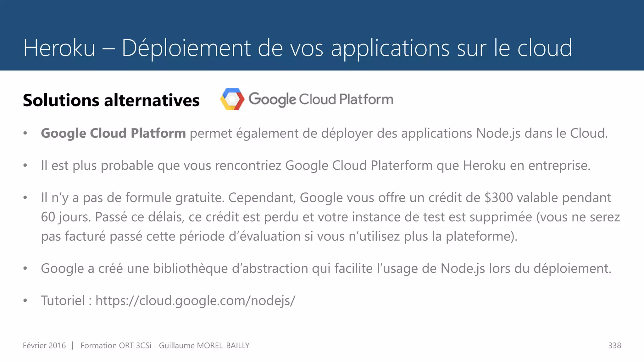Screen dimensions: 644x362
Task: Select the slide title 'Heroku – Déploiement de vos applications sur le cloud'
Action: click(x=297, y=48)
